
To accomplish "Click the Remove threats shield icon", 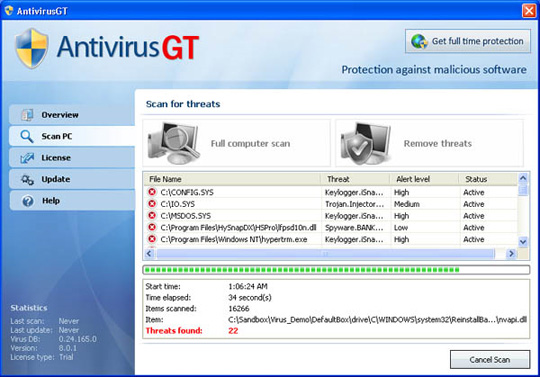I will pos(366,143).
